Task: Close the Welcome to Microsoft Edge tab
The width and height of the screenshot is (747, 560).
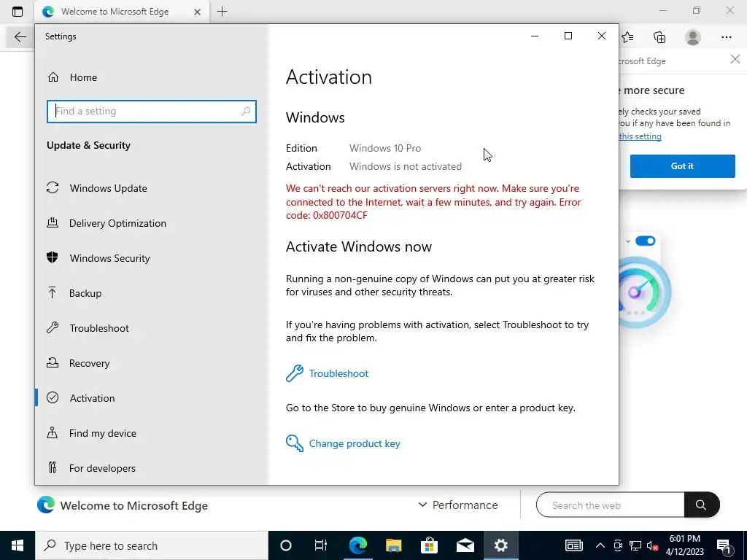Action: [197, 12]
